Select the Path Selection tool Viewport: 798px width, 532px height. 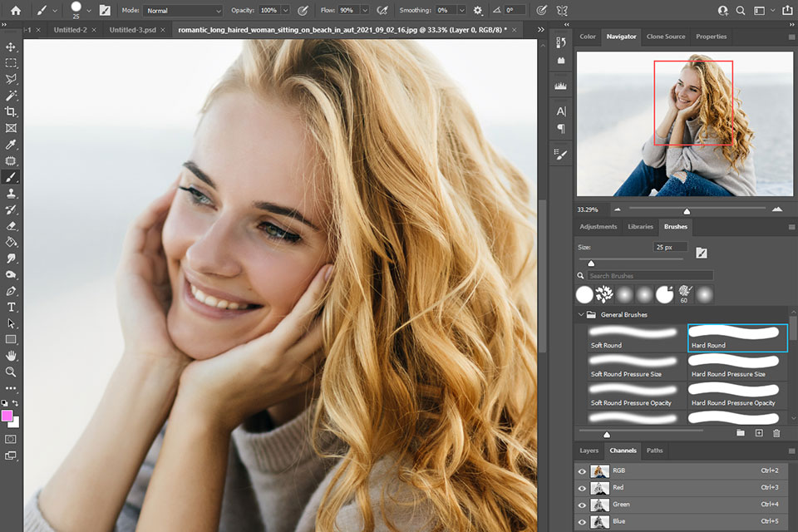(11, 323)
